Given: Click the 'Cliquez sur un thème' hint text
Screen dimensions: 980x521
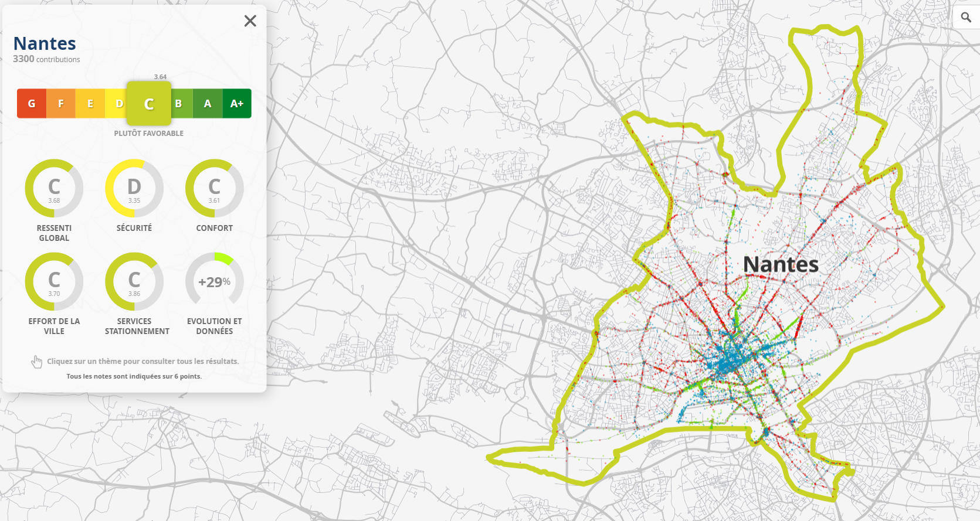Looking at the screenshot, I should coord(143,362).
